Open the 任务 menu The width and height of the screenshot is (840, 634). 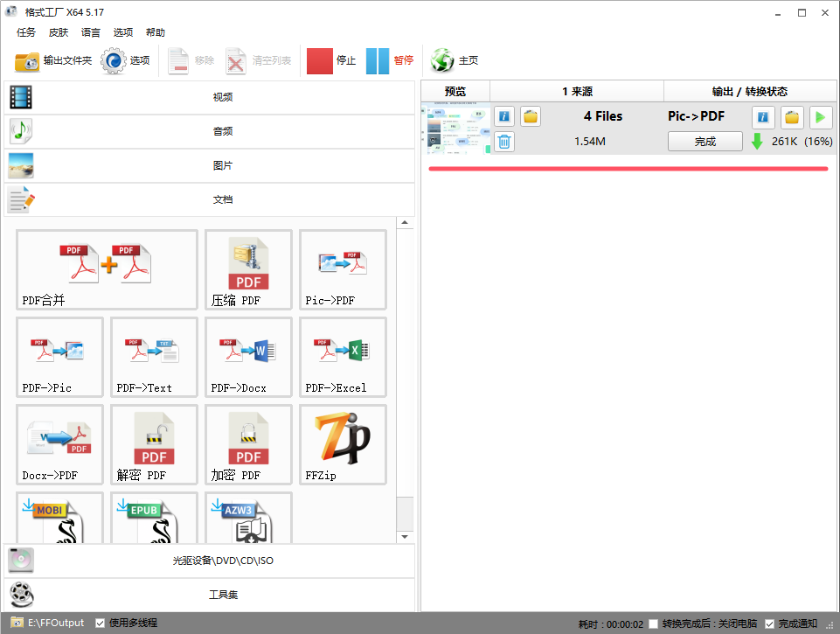(26, 32)
